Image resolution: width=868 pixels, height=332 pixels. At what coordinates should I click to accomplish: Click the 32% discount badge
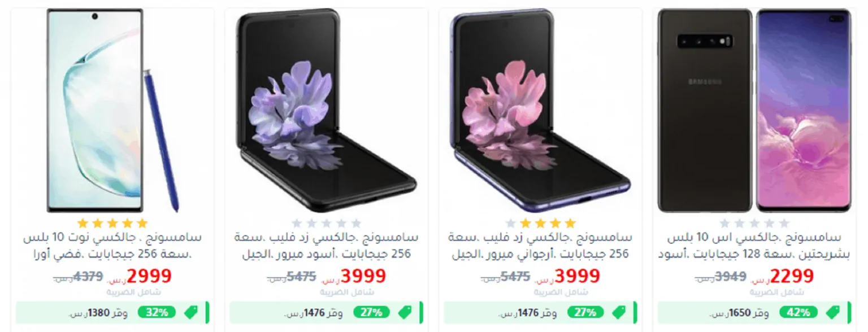coord(157,312)
